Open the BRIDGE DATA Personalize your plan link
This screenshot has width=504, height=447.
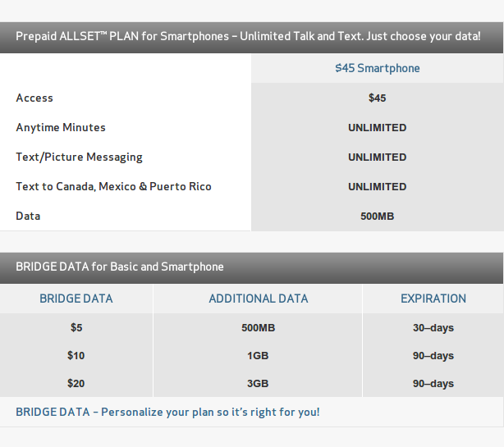pos(167,412)
